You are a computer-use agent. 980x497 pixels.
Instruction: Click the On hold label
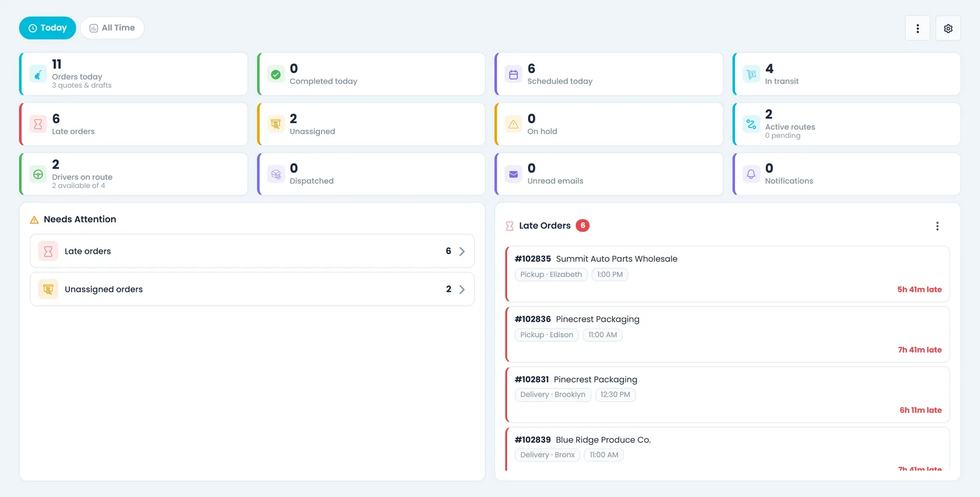coord(542,132)
